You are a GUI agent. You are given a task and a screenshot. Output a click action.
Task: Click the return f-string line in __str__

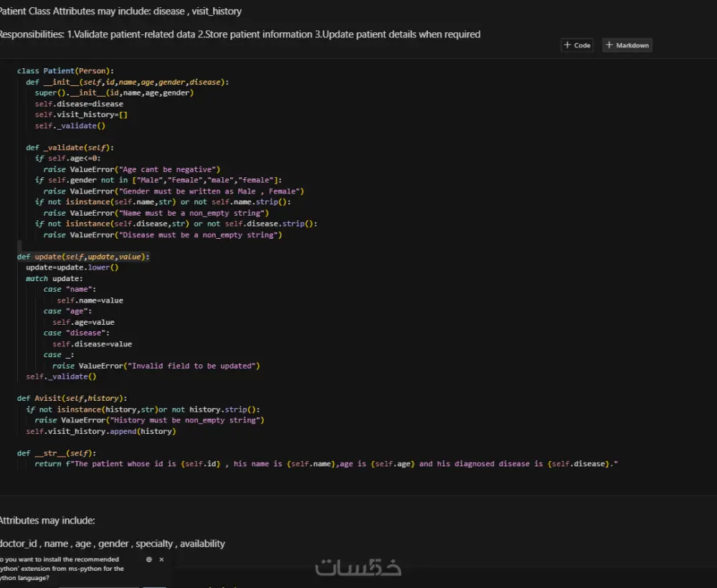[326, 464]
